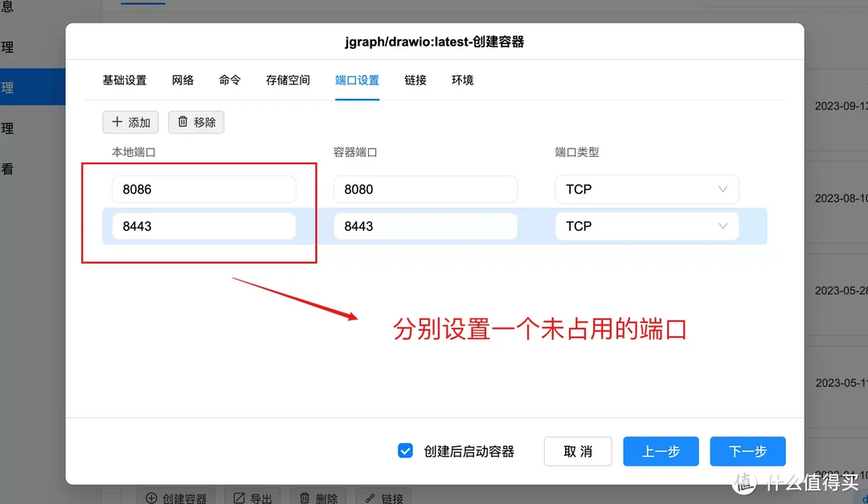Select the 端口设置 tab
This screenshot has width=868, height=504.
tap(357, 80)
